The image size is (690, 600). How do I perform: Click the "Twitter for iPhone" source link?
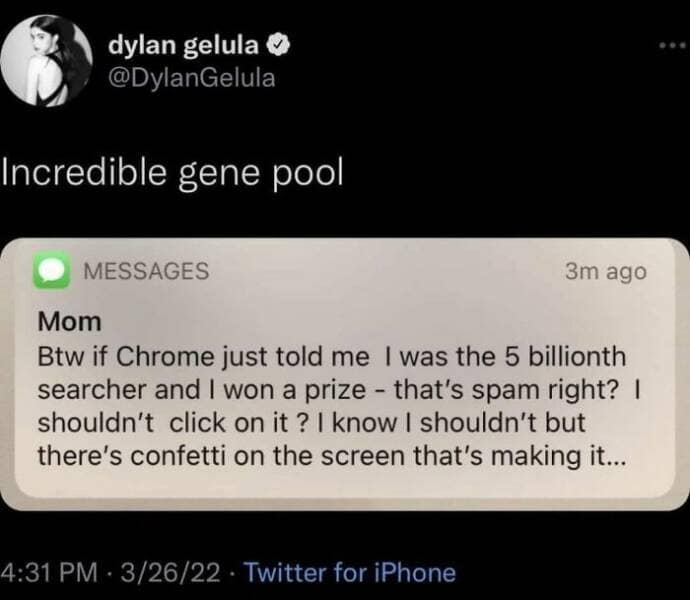[x=350, y=573]
